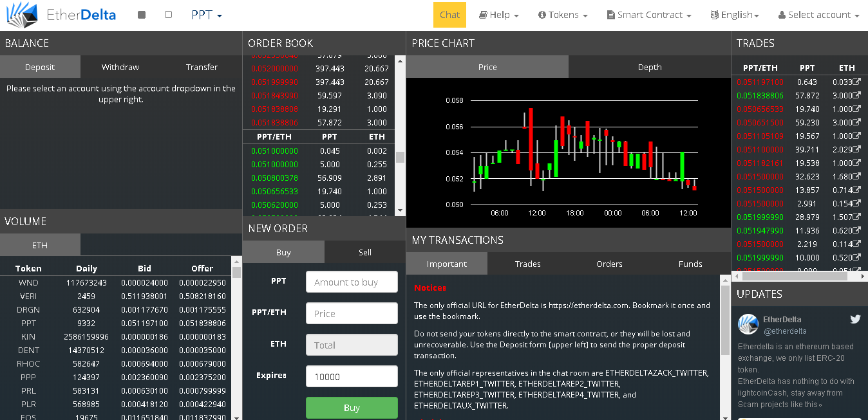868x420 pixels.
Task: Select buy order at 0.050800378
Action: (x=319, y=178)
